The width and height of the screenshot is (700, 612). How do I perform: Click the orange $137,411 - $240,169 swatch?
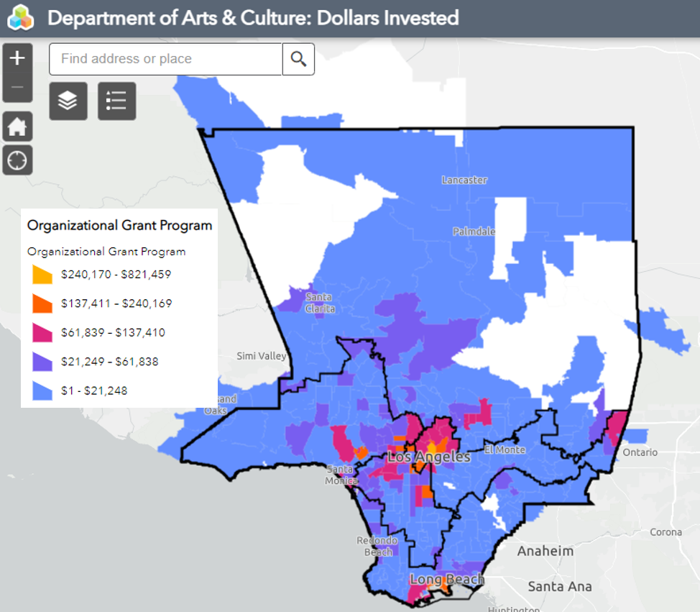click(x=42, y=303)
